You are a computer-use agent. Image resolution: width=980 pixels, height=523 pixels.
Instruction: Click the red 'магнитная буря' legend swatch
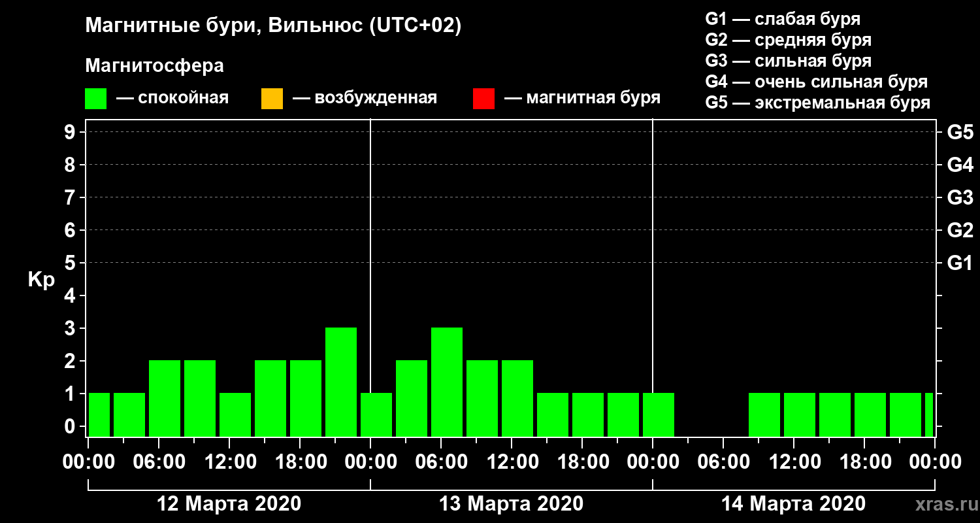(483, 99)
